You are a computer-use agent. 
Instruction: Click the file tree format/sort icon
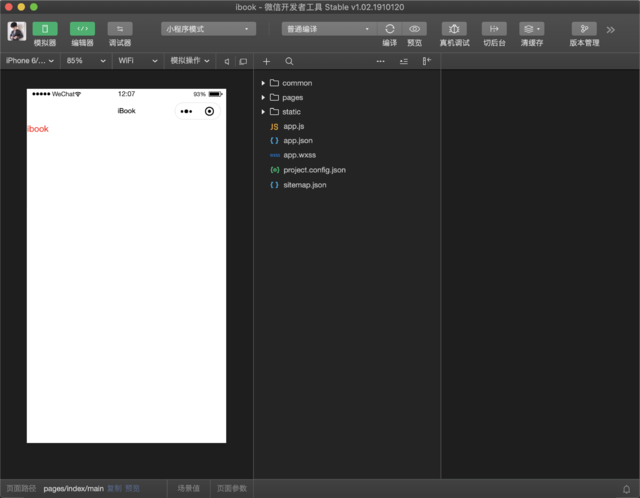[x=404, y=62]
